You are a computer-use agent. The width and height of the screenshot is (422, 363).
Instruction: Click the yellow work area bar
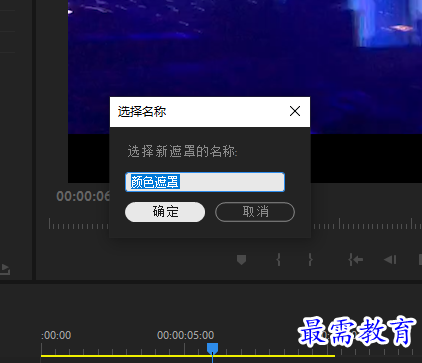coord(188,356)
